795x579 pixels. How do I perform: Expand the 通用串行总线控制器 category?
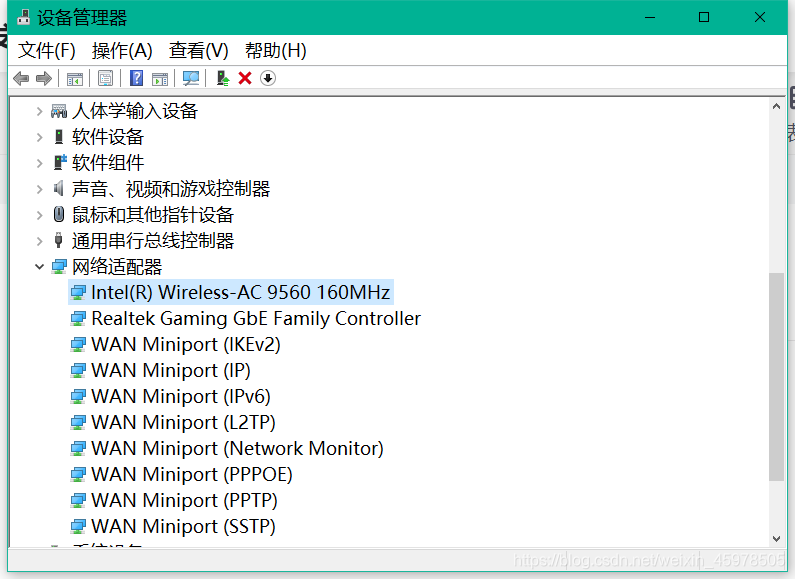[x=40, y=241]
